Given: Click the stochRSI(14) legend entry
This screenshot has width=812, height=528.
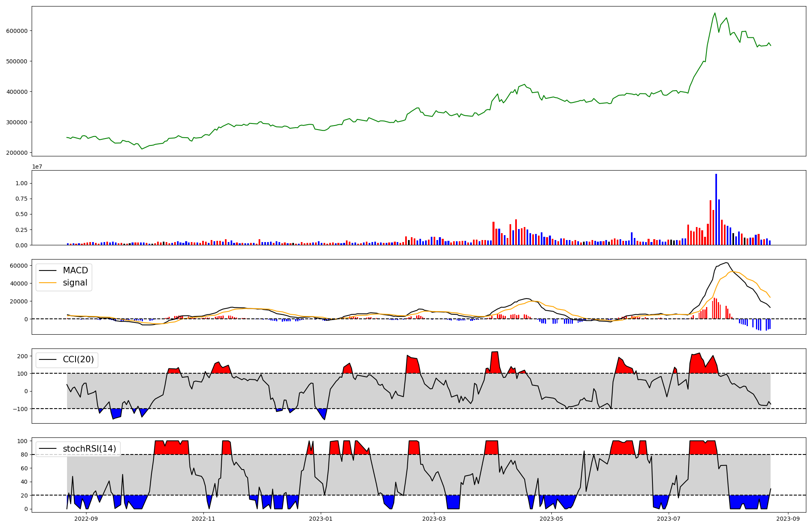Looking at the screenshot, I should 89,448.
